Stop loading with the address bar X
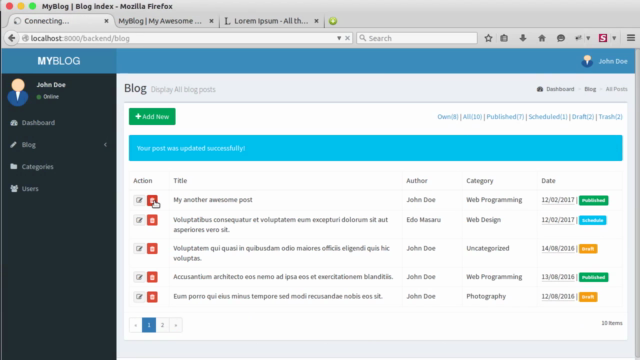This screenshot has width=640, height=360. [x=347, y=38]
